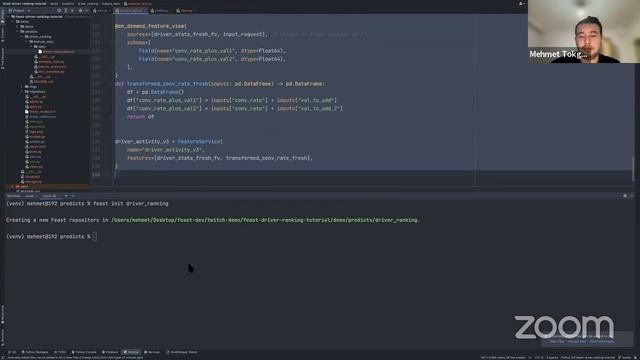Click the user account icon top right
This screenshot has width=640, height=360.
coord(521,4)
